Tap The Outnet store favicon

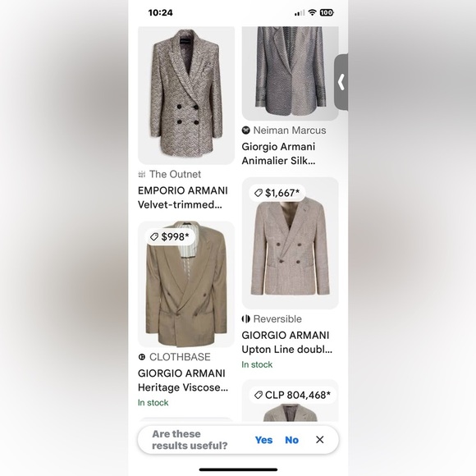142,174
